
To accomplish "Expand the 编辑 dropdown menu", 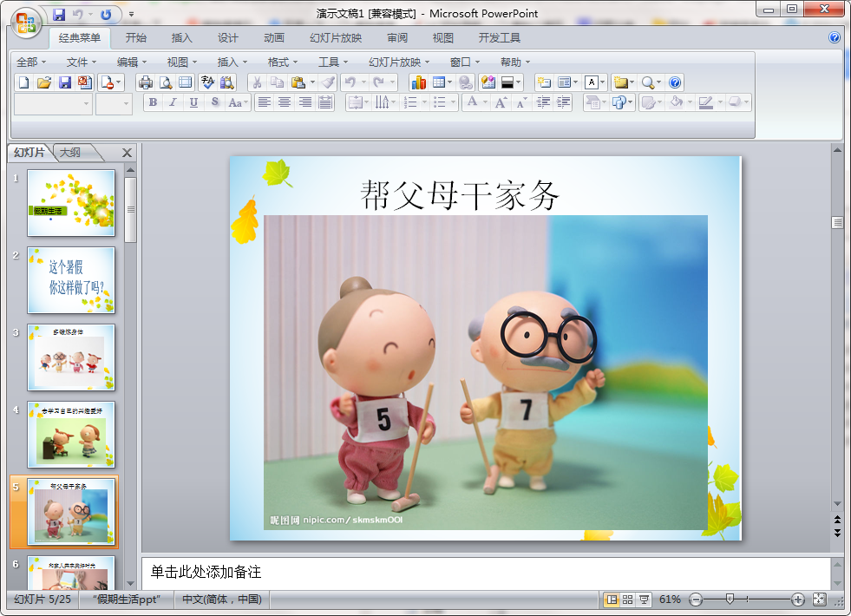I will click(132, 62).
